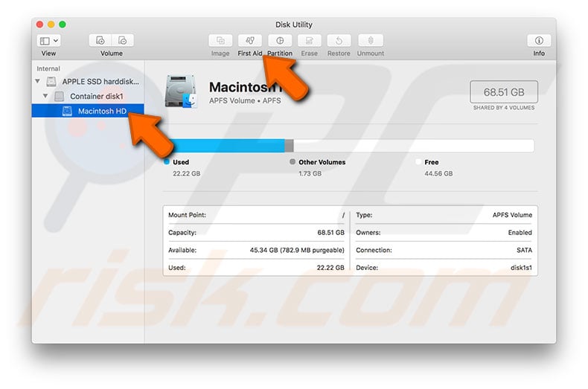588x389 pixels.
Task: Click the "68.51 GB" value in Capacity row
Action: click(x=330, y=232)
